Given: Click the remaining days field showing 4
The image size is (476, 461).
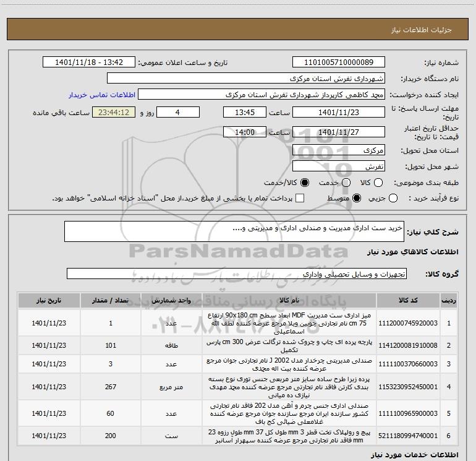Looking at the screenshot, I should (x=178, y=113).
